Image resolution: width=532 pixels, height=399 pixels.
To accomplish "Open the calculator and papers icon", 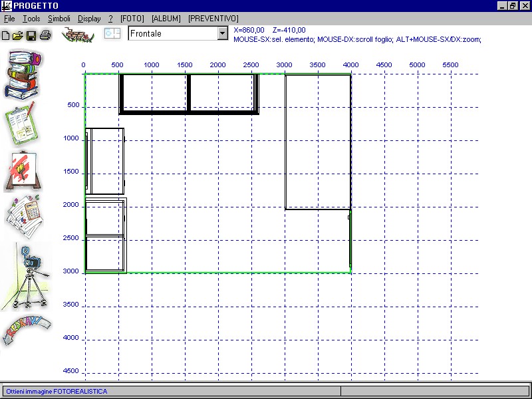I will [24, 216].
